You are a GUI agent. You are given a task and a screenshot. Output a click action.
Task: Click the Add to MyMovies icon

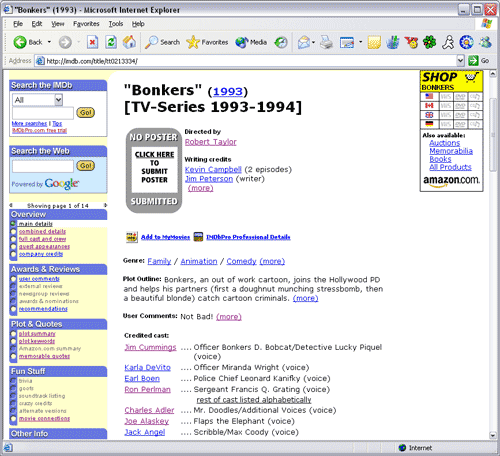pyautogui.click(x=132, y=237)
